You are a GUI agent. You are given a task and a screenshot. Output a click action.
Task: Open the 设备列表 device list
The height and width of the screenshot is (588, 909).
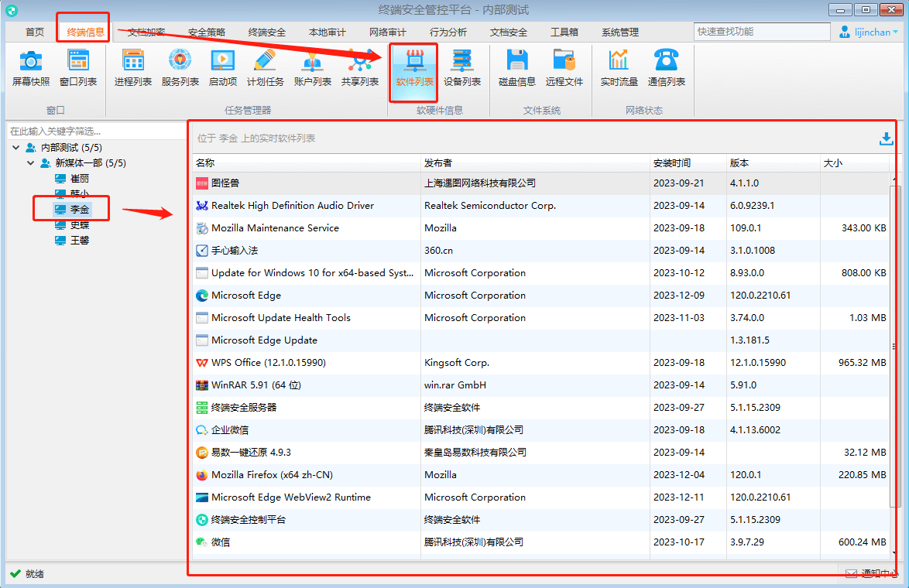462,68
